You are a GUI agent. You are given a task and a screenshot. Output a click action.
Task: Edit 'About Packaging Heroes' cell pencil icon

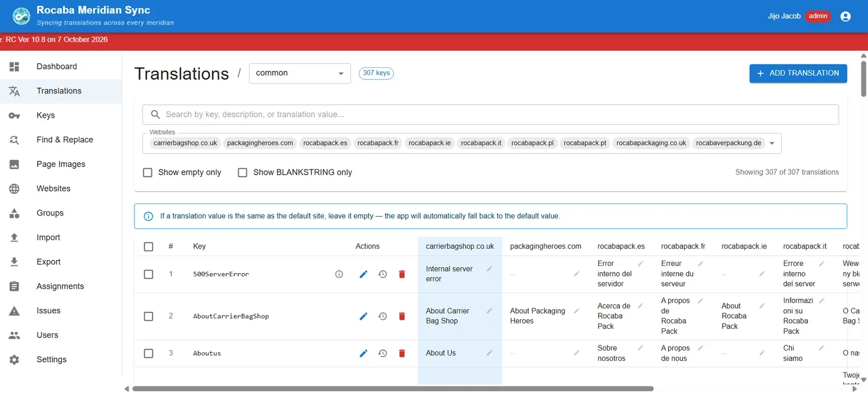(577, 311)
